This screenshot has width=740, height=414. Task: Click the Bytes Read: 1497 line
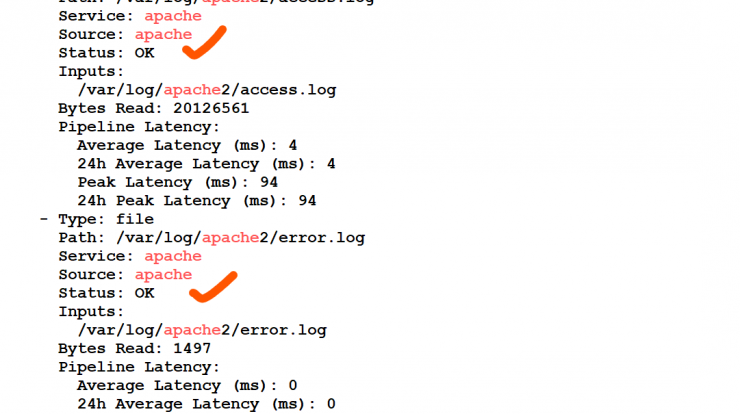135,348
